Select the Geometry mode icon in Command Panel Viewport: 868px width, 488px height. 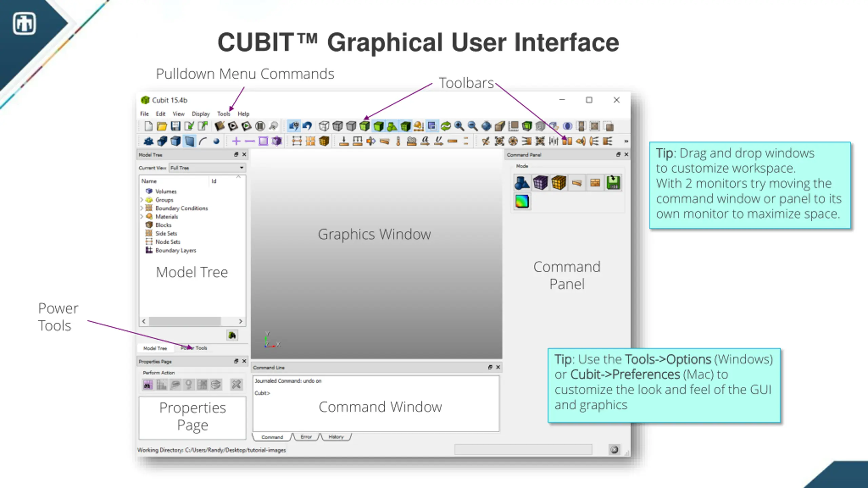tap(522, 183)
